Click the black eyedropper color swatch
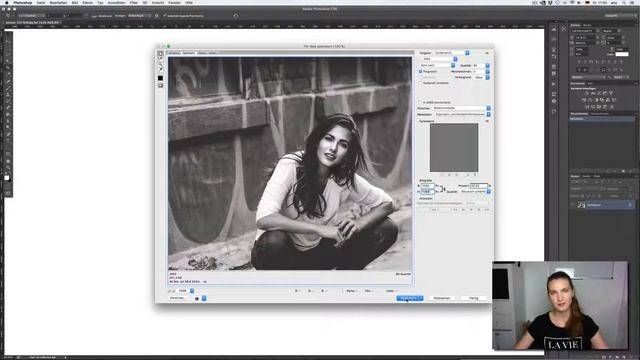The height and width of the screenshot is (360, 640). point(160,78)
